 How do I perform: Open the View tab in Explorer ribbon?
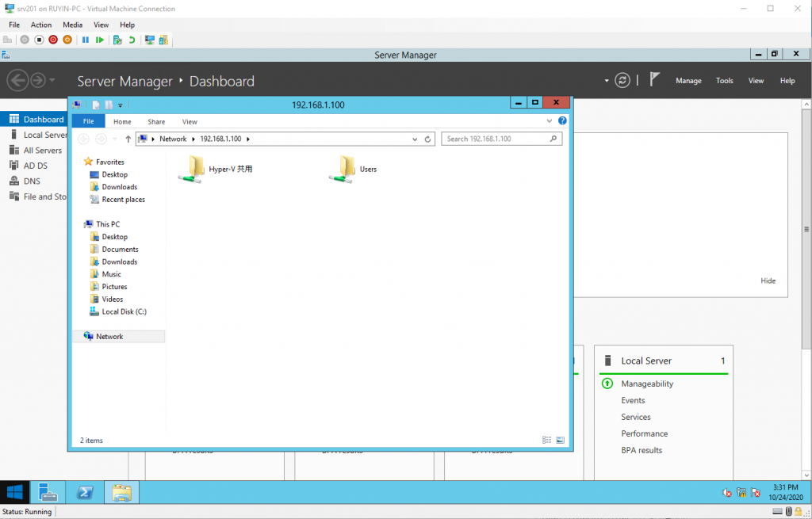click(x=190, y=121)
